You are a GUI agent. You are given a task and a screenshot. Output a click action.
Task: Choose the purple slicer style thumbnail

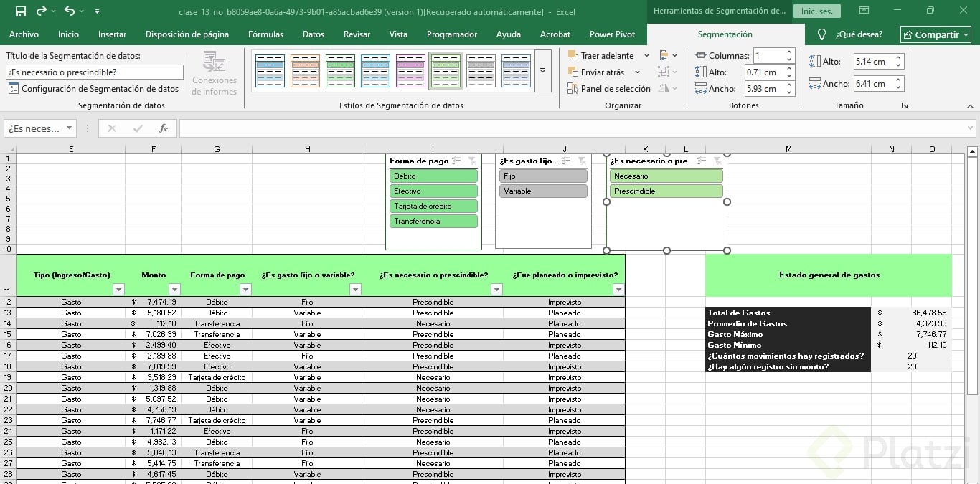point(410,71)
